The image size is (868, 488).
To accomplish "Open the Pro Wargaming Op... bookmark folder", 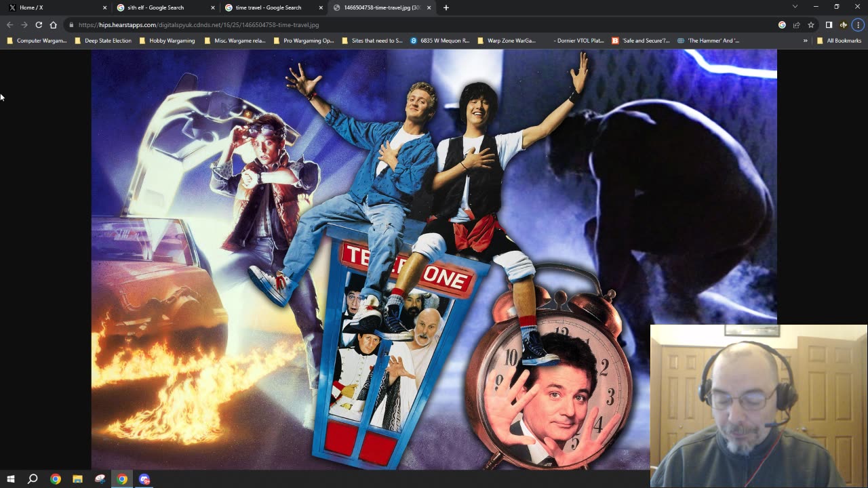I will [x=304, y=41].
